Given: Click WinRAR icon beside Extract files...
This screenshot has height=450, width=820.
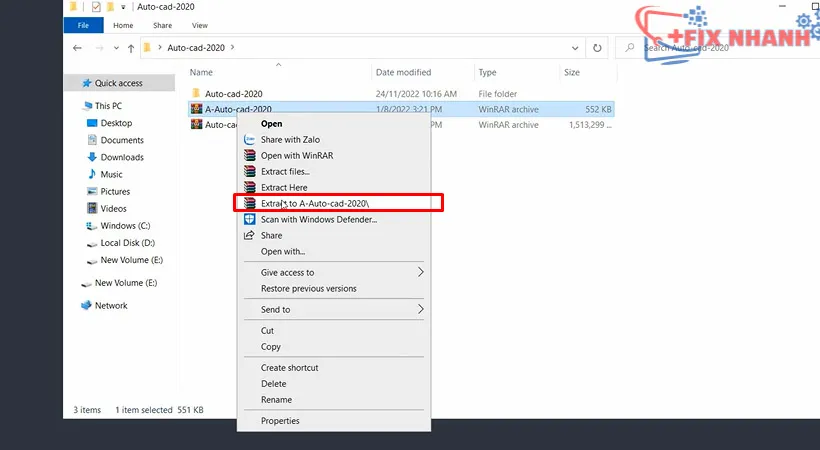Looking at the screenshot, I should click(249, 172).
